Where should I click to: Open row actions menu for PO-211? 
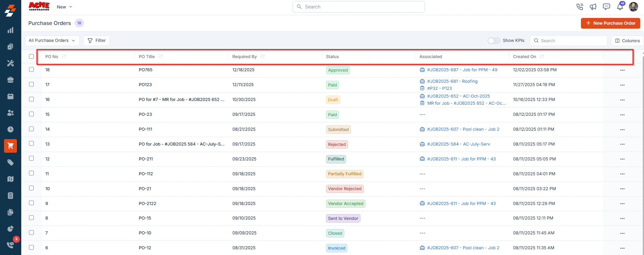point(622,159)
